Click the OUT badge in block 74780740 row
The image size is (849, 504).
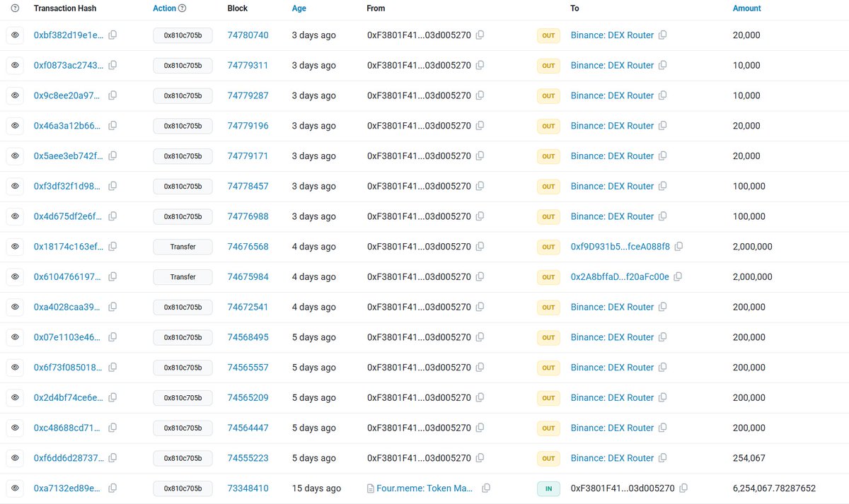pos(548,35)
